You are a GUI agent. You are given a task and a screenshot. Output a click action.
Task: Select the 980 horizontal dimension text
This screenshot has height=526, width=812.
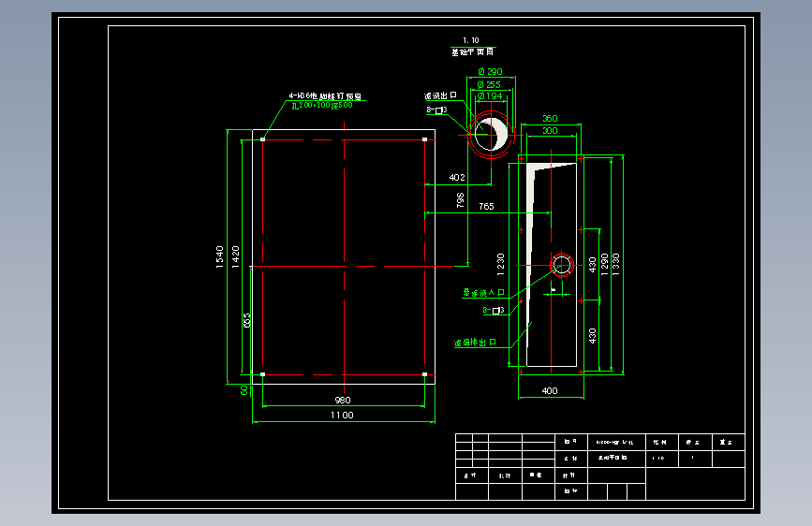(x=342, y=400)
